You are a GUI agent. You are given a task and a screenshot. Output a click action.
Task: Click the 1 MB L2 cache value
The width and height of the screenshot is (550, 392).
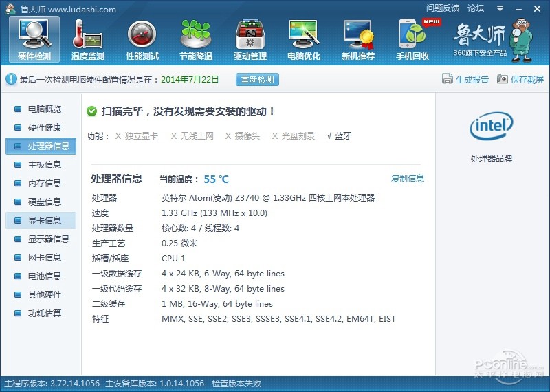[x=217, y=303]
